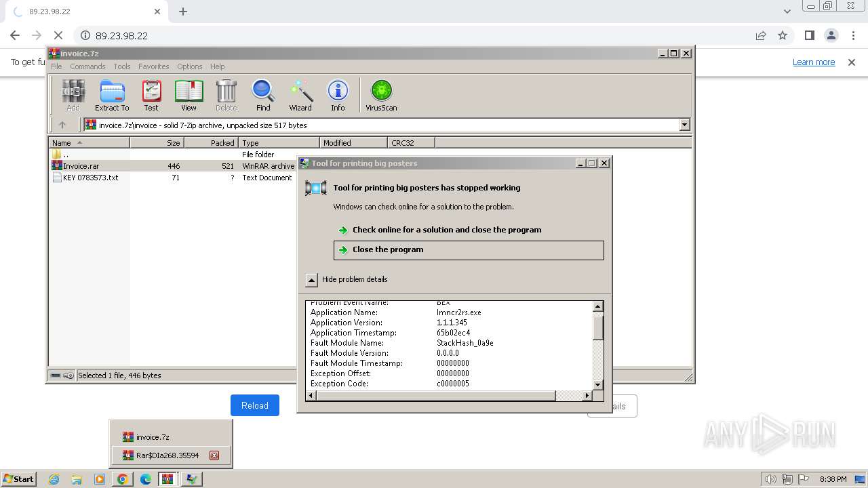Click 'lmncr2rs.exe' application name text
The width and height of the screenshot is (868, 488).
tap(458, 312)
